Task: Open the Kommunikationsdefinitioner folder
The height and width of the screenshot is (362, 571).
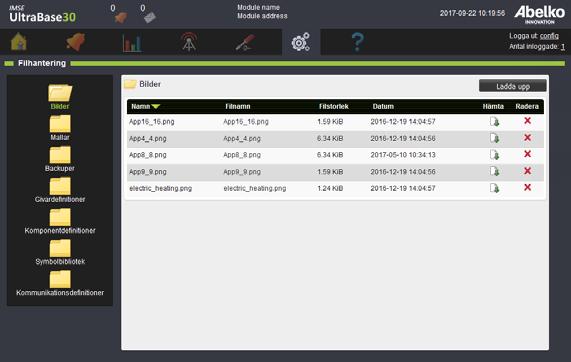Action: click(x=60, y=283)
